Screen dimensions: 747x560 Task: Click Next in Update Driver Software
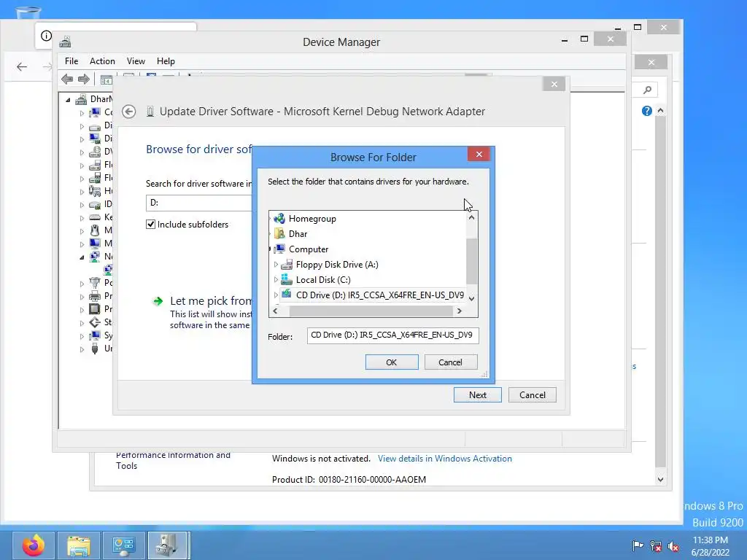pos(477,394)
